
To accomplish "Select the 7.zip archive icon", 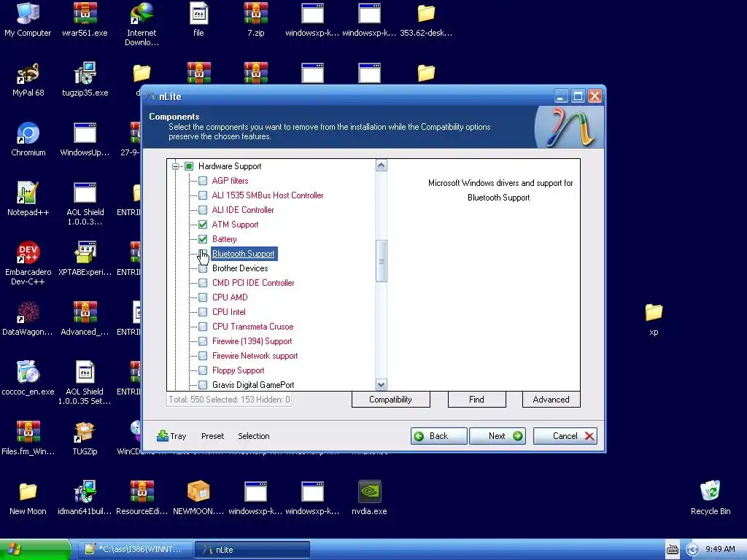I will tap(256, 20).
